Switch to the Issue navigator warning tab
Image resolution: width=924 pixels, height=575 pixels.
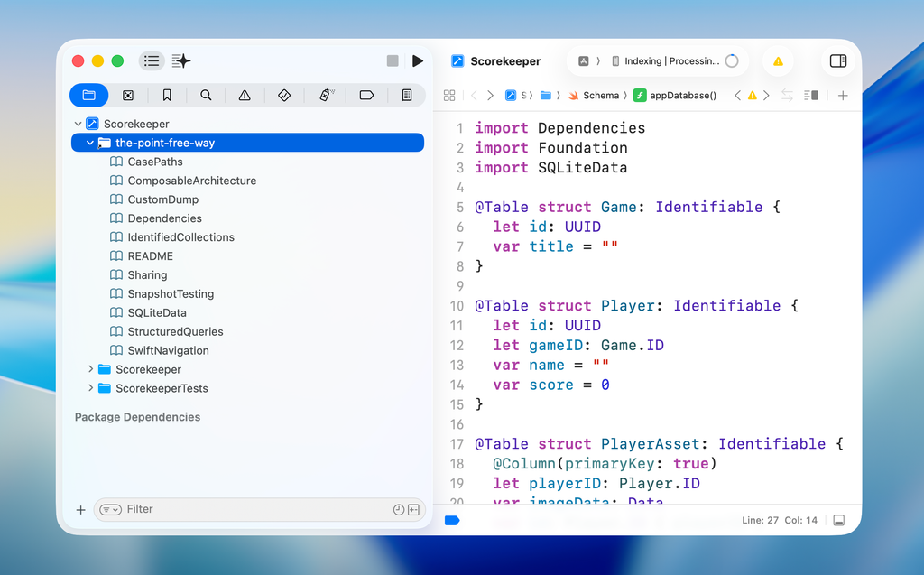(x=245, y=95)
